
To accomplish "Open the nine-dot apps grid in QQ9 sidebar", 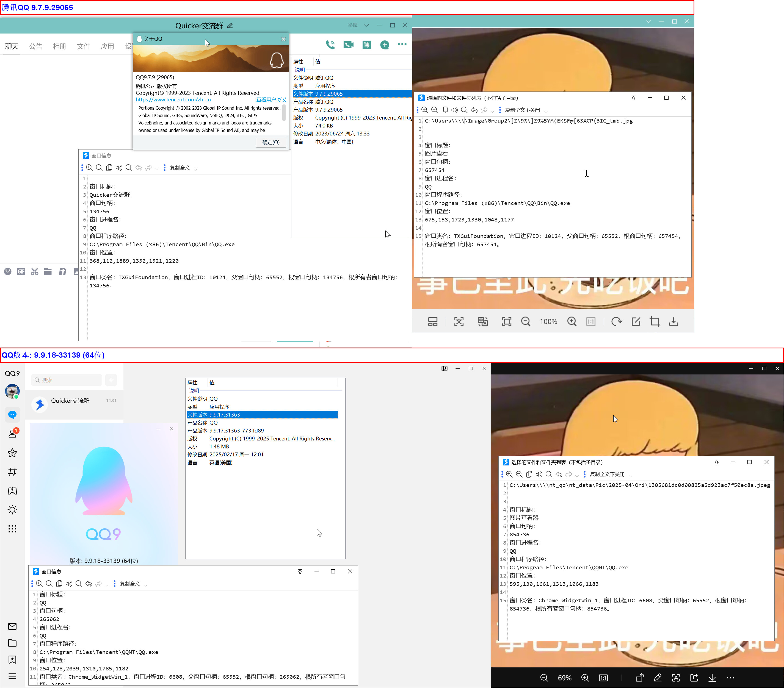I will click(12, 529).
